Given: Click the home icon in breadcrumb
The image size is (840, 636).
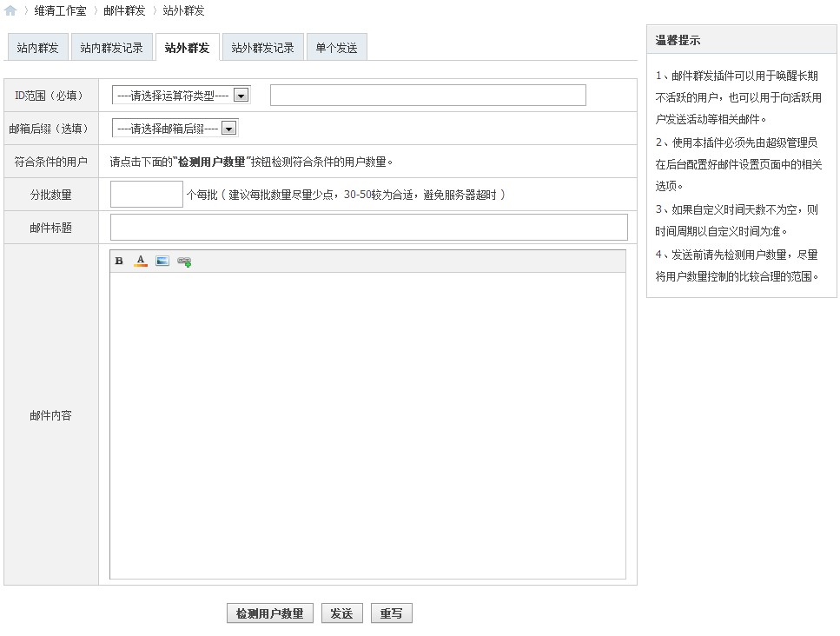Looking at the screenshot, I should [10, 10].
